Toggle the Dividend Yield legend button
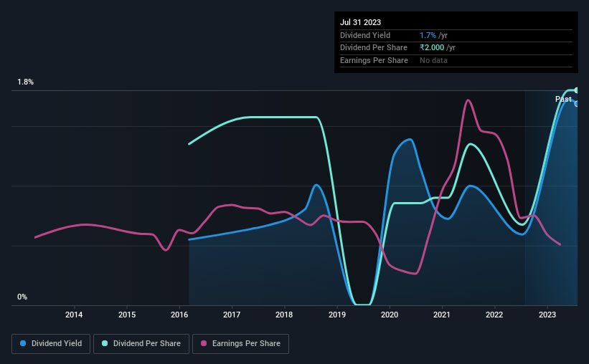 (51, 344)
